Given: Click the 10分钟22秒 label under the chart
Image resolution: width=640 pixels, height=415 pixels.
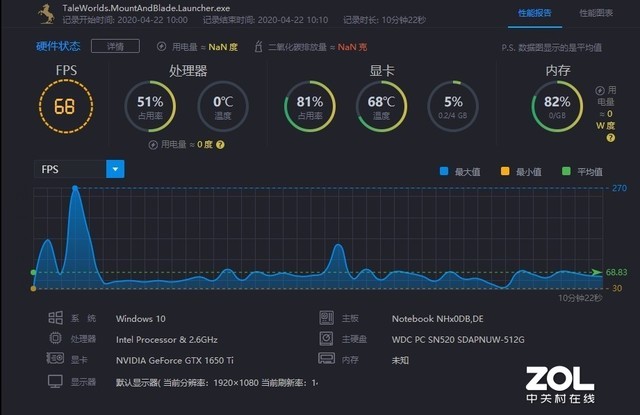Looking at the screenshot, I should [580, 298].
